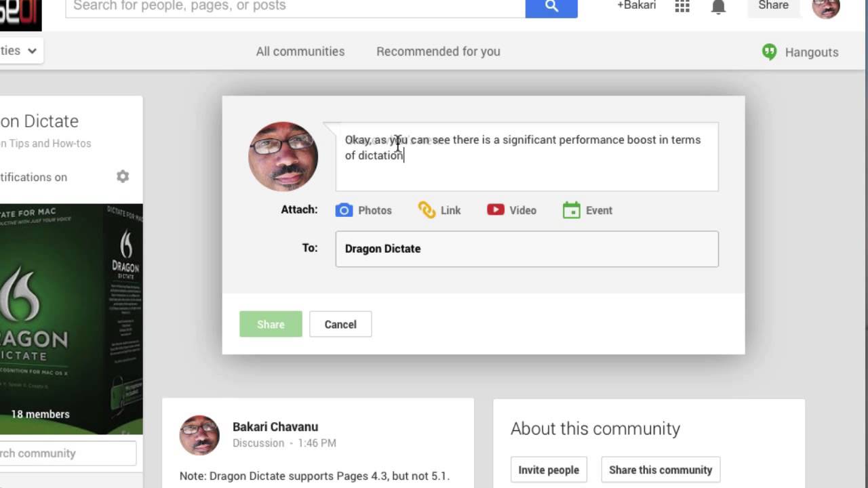Attach an Event using the calendar icon

tap(572, 210)
